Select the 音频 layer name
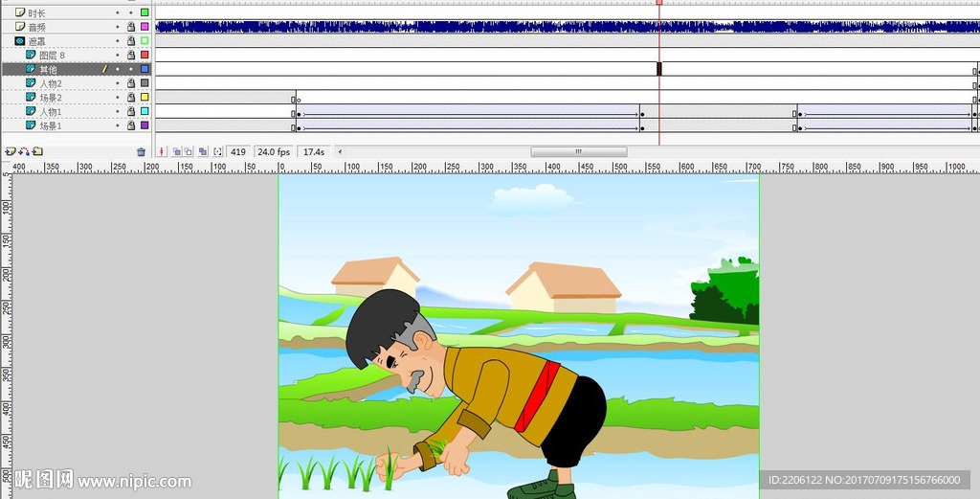The height and width of the screenshot is (499, 980). pos(37,27)
